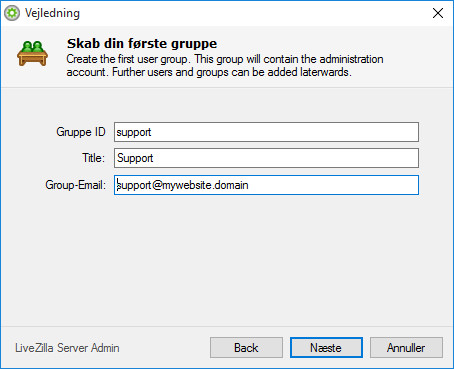This screenshot has width=454, height=369.
Task: Click the 'Title:' label
Action: coord(93,158)
